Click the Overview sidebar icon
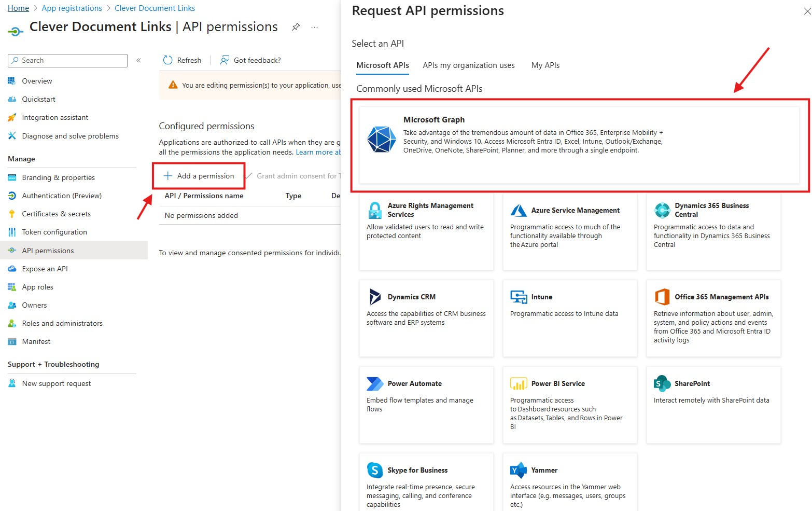This screenshot has height=511, width=812. pos(12,81)
